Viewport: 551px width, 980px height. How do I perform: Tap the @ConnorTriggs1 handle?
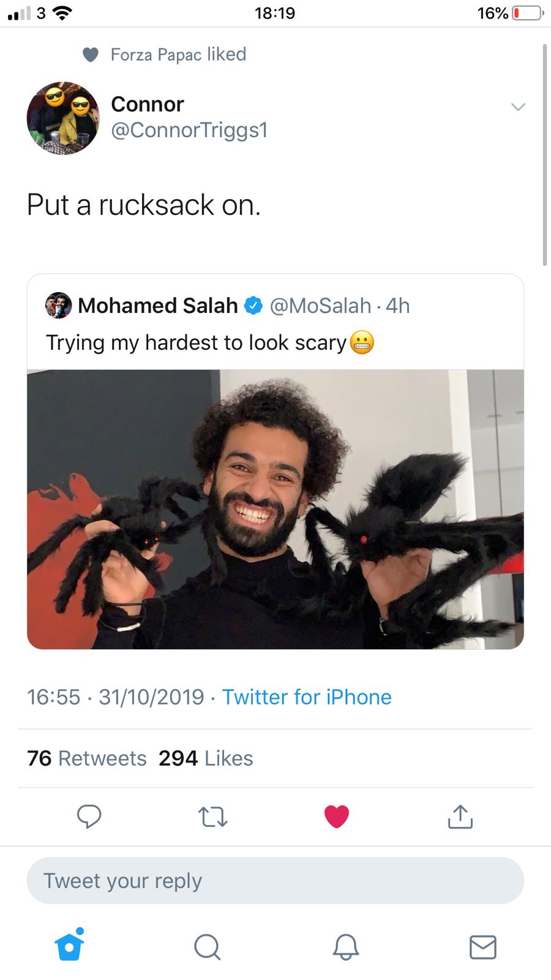point(189,130)
